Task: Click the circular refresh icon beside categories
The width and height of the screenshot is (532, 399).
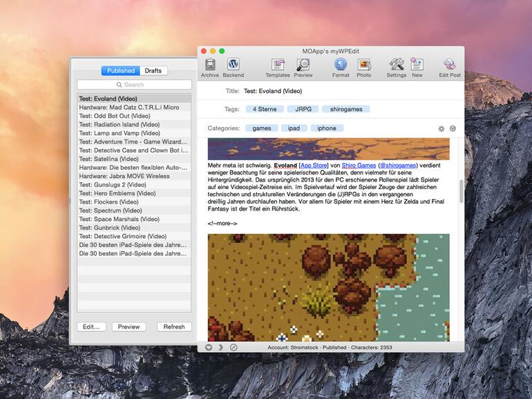Action: [x=453, y=128]
